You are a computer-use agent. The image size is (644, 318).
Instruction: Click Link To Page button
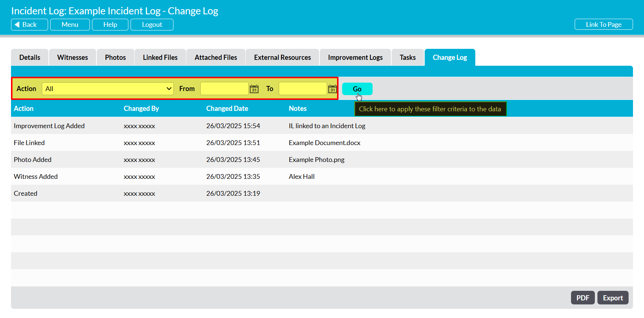point(604,25)
